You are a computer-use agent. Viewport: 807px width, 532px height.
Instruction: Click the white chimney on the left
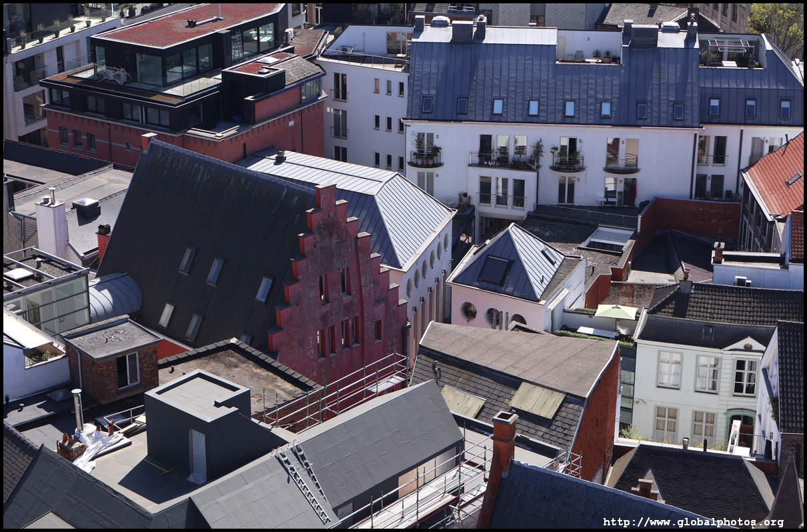(x=52, y=227)
